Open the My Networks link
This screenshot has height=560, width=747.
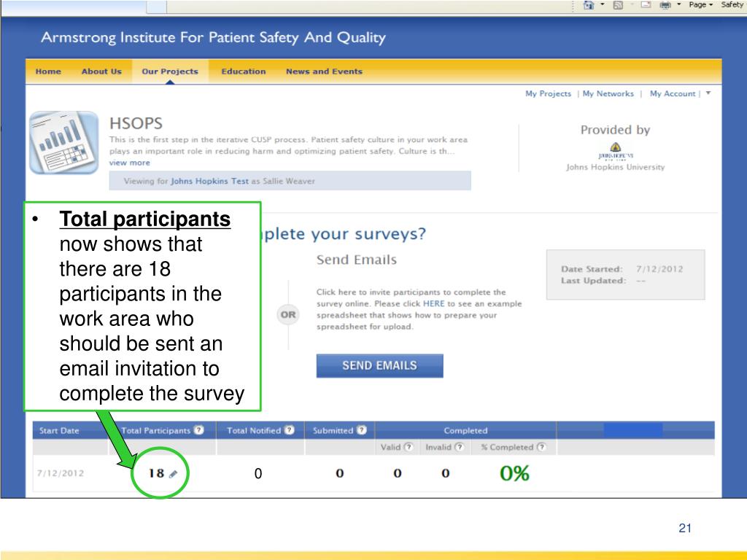pyautogui.click(x=608, y=94)
